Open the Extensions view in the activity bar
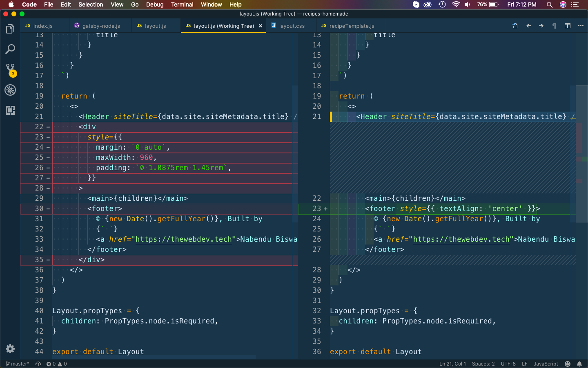The width and height of the screenshot is (588, 368). click(x=10, y=110)
